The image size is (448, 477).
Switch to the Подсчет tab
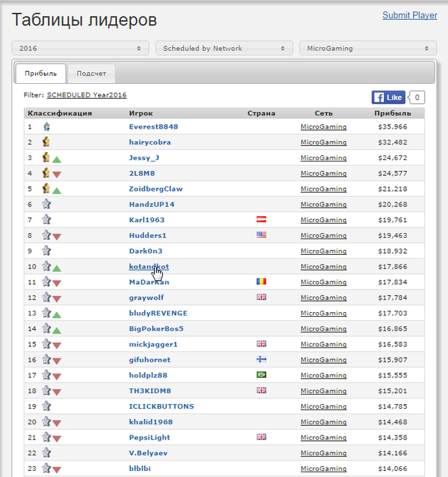[x=91, y=74]
